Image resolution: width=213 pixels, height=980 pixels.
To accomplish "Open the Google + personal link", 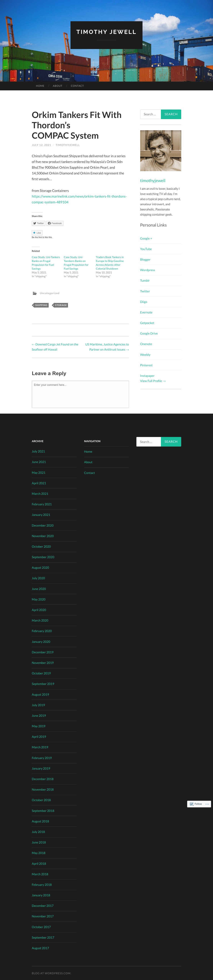I will pyautogui.click(x=146, y=239).
